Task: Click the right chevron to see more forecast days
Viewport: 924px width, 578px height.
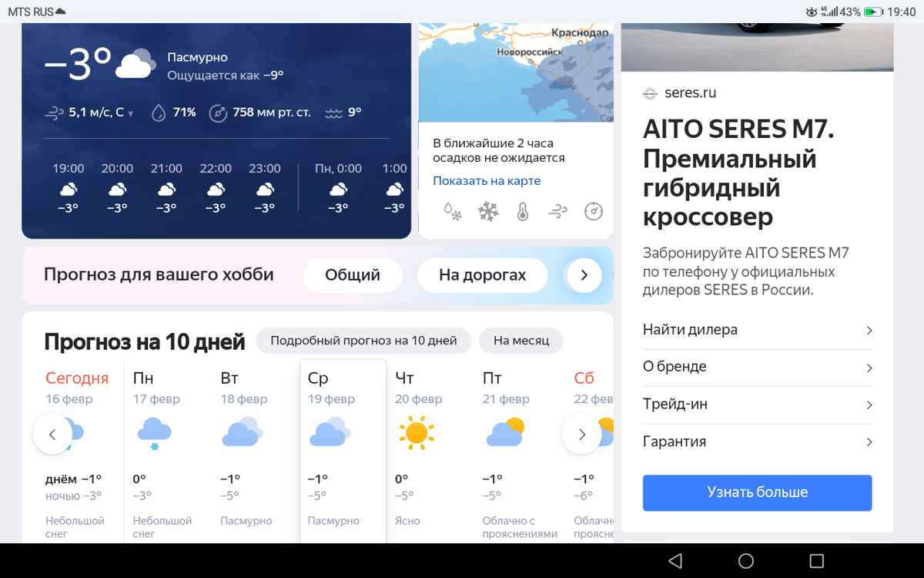Action: coord(582,434)
